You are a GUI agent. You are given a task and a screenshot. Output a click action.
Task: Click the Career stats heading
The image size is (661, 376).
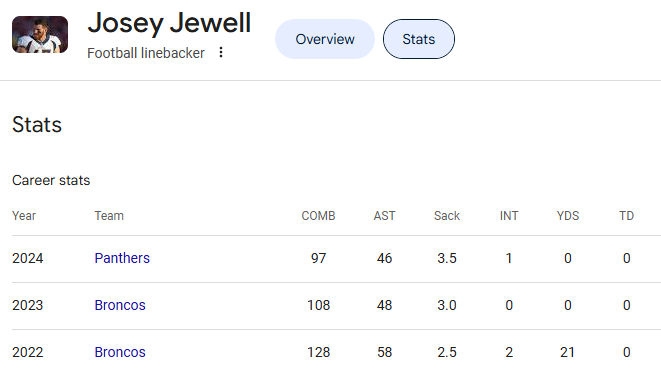click(x=51, y=180)
